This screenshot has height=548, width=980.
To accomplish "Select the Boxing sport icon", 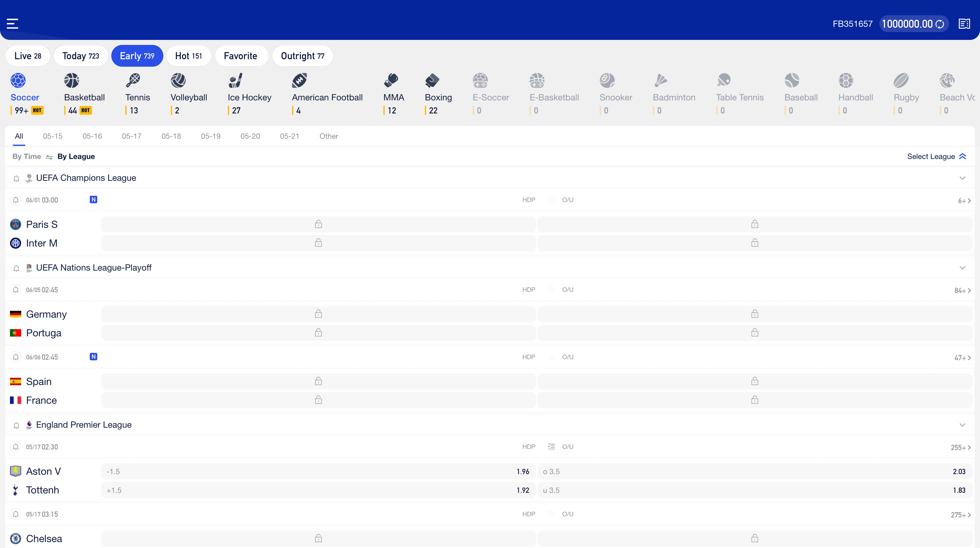I will 432,80.
